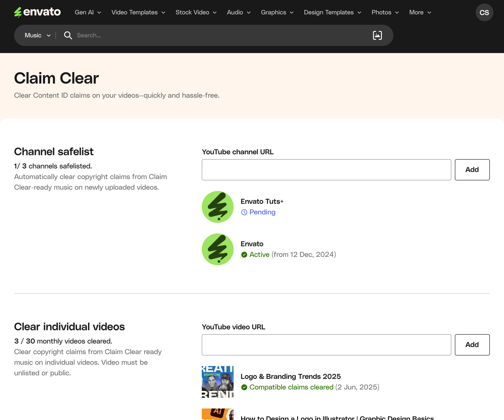This screenshot has height=420, width=504.
Task: Open the Stock Video menu
Action: pos(196,12)
